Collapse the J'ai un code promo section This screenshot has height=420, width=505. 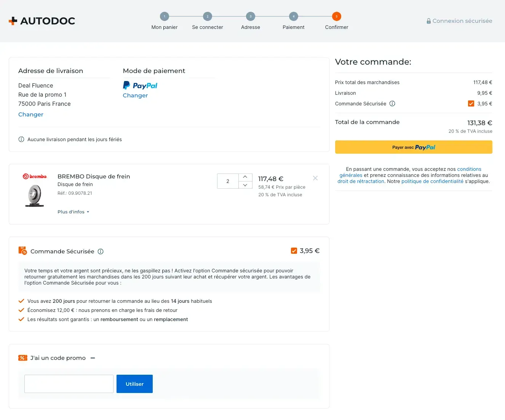pyautogui.click(x=93, y=358)
